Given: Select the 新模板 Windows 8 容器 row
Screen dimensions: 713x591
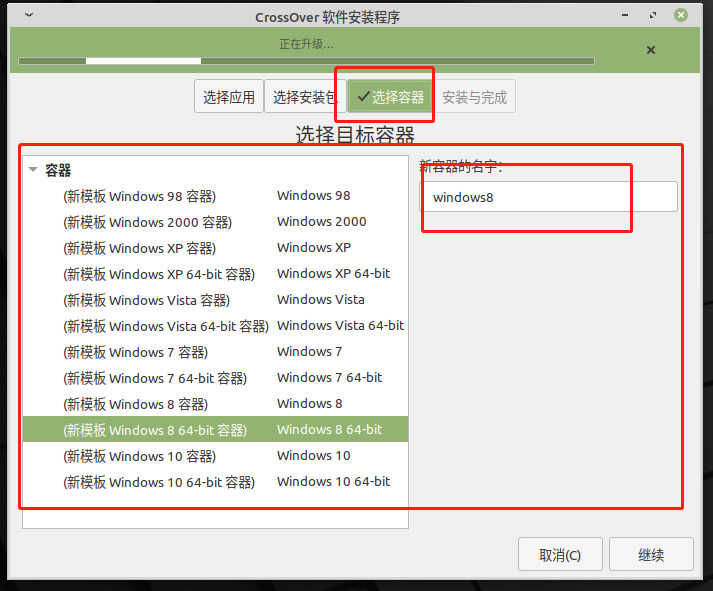Looking at the screenshot, I should [x=215, y=404].
